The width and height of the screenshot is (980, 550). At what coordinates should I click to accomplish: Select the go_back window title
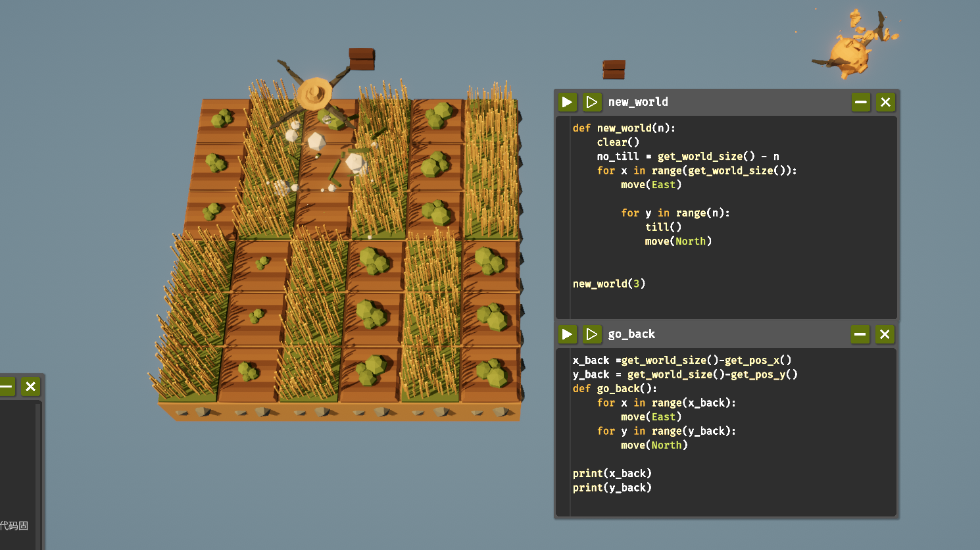tap(631, 334)
